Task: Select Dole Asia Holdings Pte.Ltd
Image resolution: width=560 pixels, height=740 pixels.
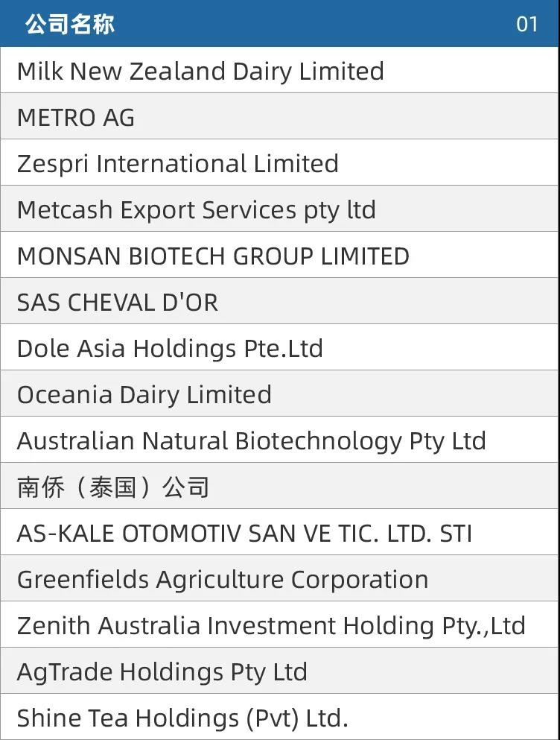Action: [280, 347]
